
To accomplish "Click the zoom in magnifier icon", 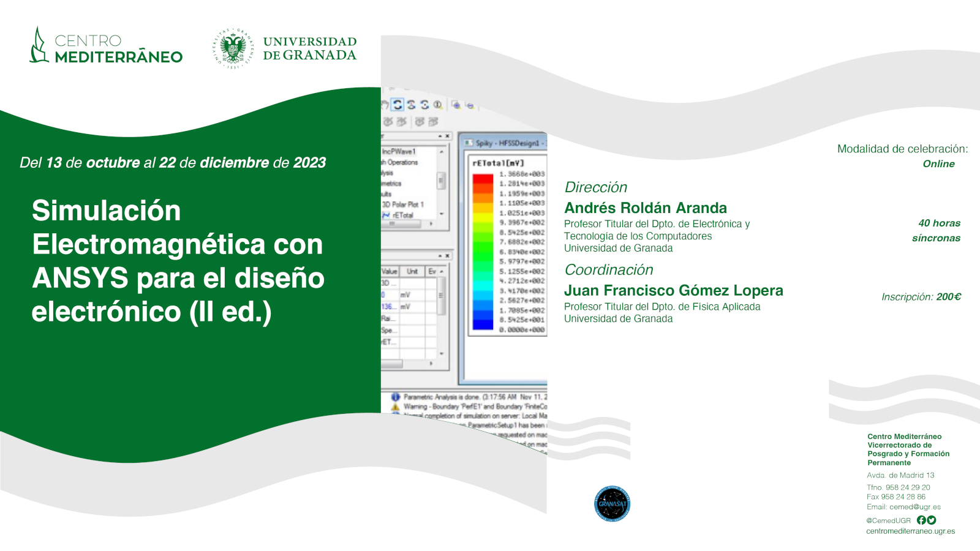I will click(x=456, y=105).
